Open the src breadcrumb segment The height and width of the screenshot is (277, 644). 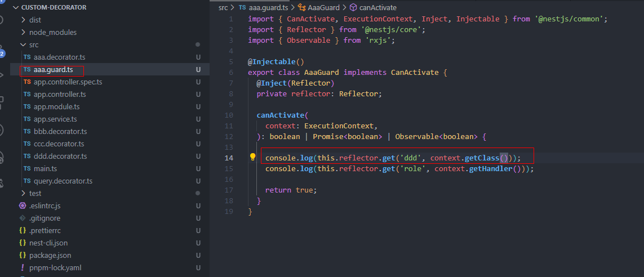coord(224,7)
